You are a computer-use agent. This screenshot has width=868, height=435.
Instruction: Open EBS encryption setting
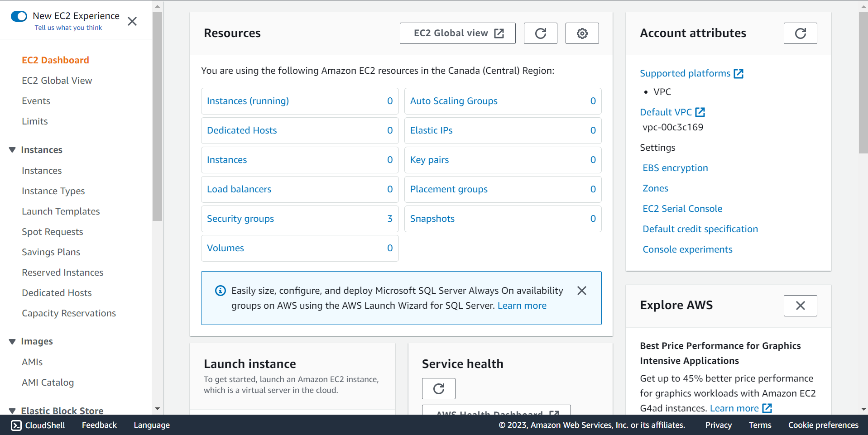(675, 168)
